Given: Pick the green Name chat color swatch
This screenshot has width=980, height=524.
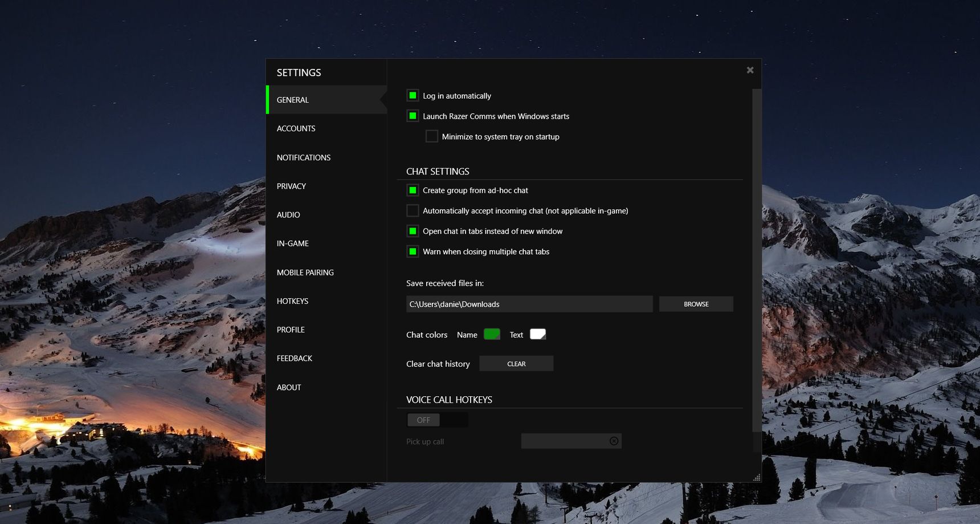Looking at the screenshot, I should point(492,334).
